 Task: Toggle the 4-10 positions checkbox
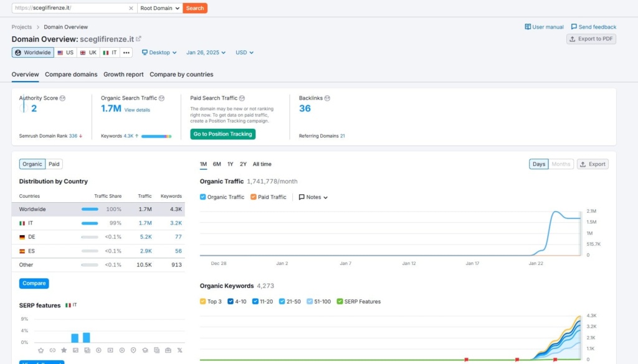(x=231, y=301)
